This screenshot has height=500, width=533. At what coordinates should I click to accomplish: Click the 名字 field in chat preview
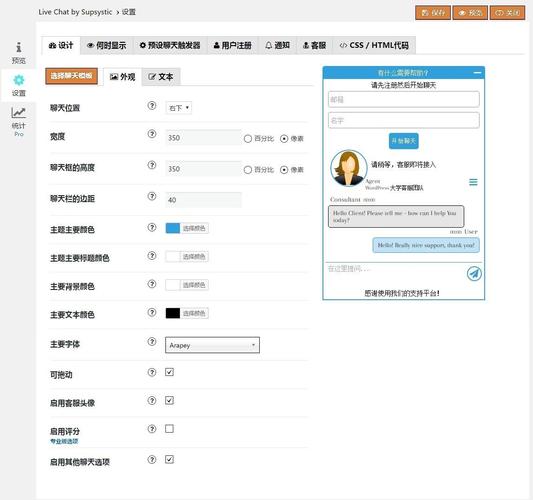[x=404, y=120]
